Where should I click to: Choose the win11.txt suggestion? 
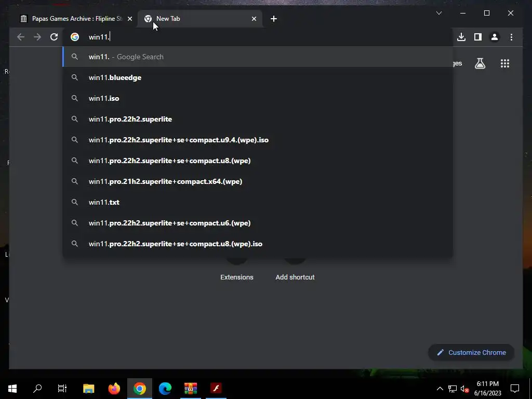258,202
